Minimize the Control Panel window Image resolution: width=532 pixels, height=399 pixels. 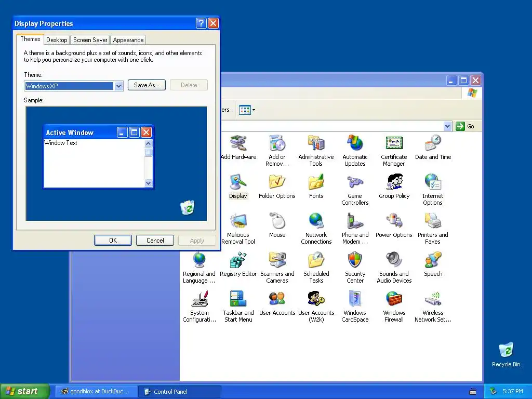[x=451, y=81]
